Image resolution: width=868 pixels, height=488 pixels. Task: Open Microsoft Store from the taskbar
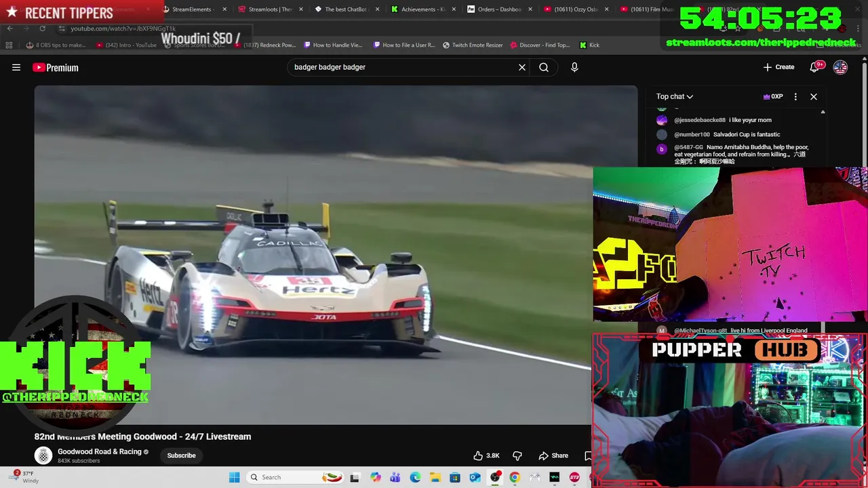[455, 477]
